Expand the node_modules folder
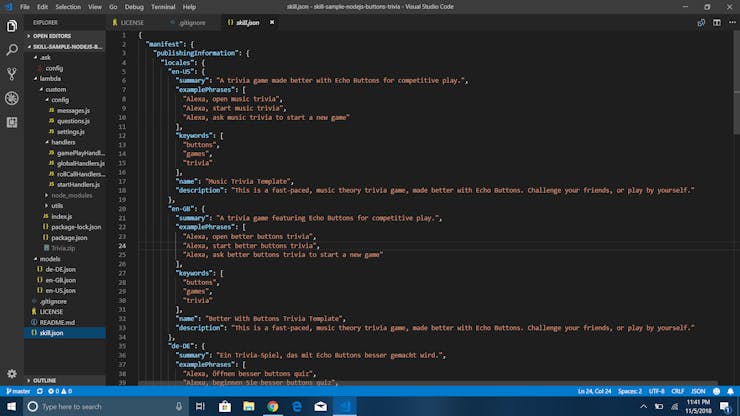Screen dimensions: 740x416 pyautogui.click(x=71, y=195)
